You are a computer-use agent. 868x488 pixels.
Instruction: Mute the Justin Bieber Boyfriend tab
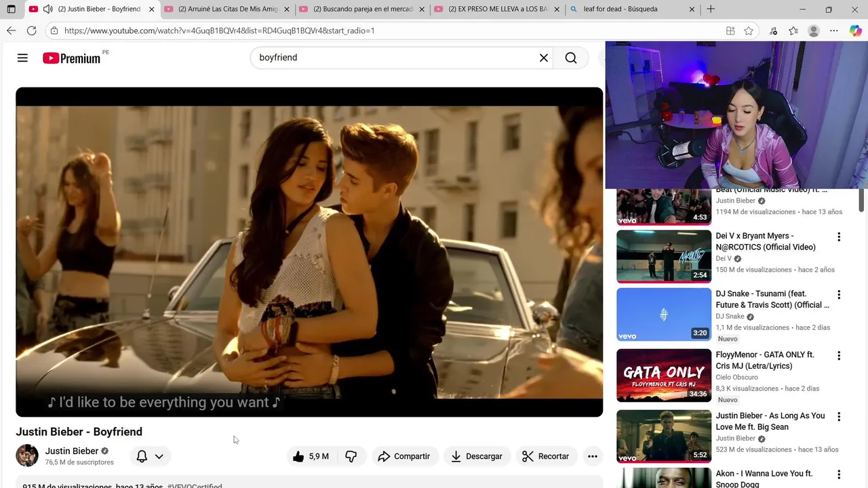tap(47, 9)
